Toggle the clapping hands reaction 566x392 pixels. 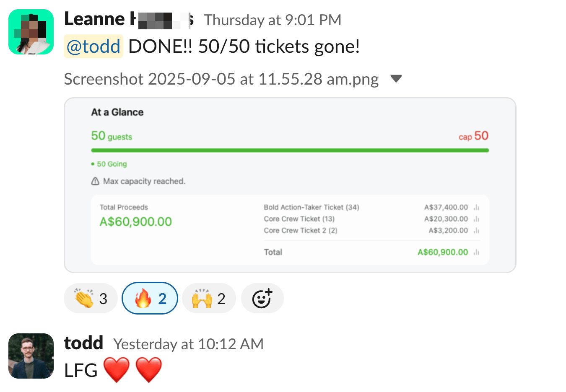(x=91, y=299)
